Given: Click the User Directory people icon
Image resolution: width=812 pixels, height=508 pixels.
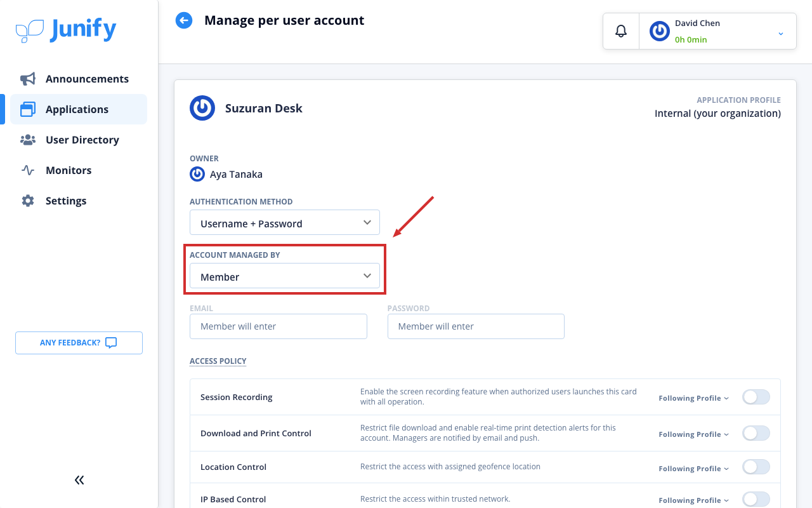Looking at the screenshot, I should click(x=28, y=140).
